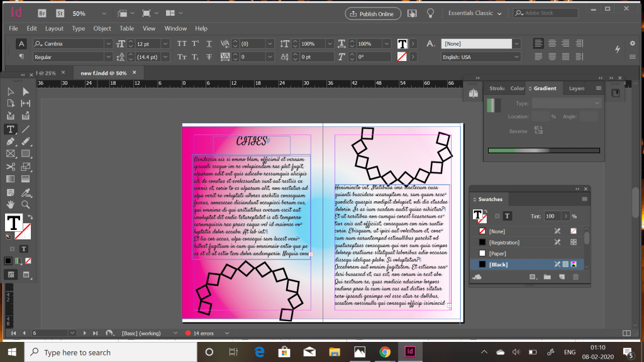
Task: Select the Scissors tool
Action: [11, 167]
